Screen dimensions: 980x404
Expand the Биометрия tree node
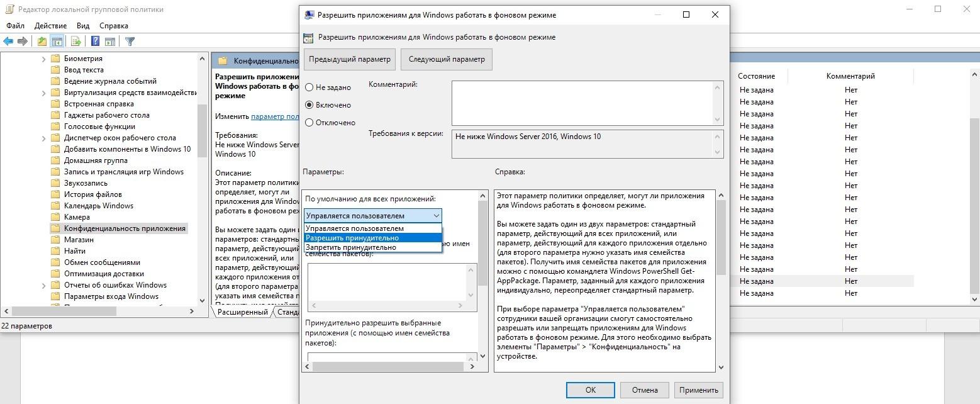pyautogui.click(x=43, y=59)
